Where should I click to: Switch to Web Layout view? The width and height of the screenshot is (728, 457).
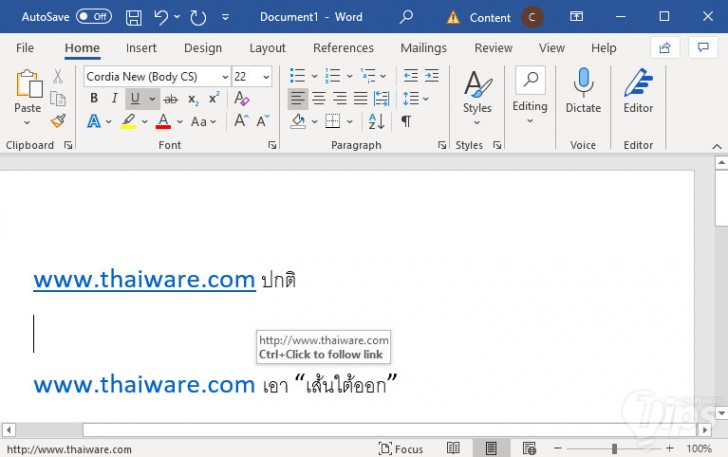529,448
